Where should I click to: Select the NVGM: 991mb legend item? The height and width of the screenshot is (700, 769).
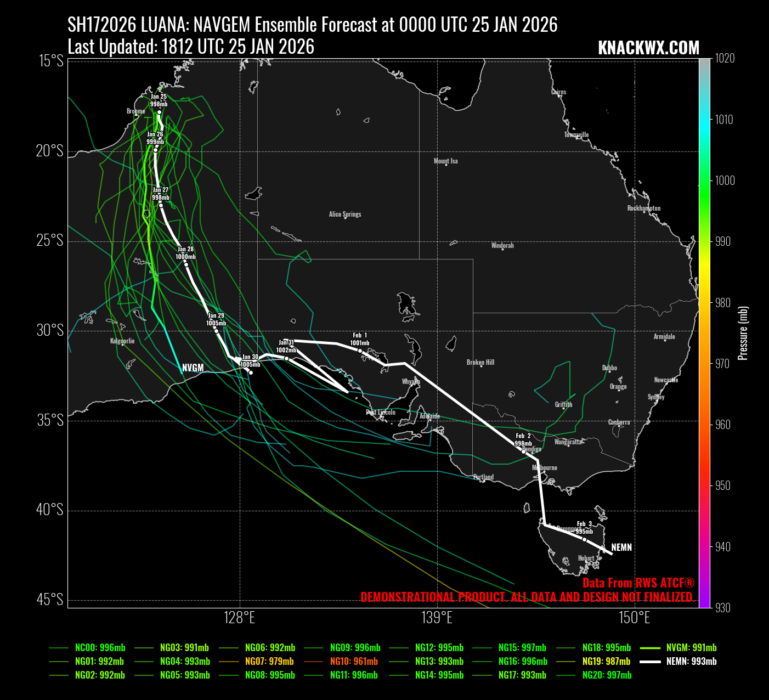pos(691,648)
